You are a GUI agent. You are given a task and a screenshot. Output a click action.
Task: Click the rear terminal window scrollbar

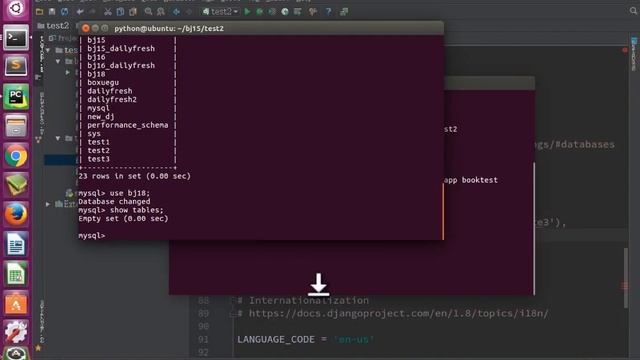click(x=533, y=229)
